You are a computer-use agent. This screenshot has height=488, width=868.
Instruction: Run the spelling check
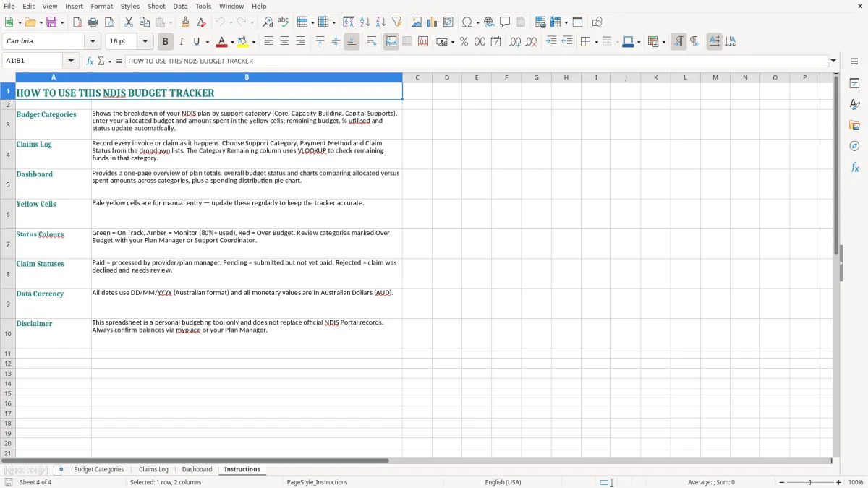[284, 22]
